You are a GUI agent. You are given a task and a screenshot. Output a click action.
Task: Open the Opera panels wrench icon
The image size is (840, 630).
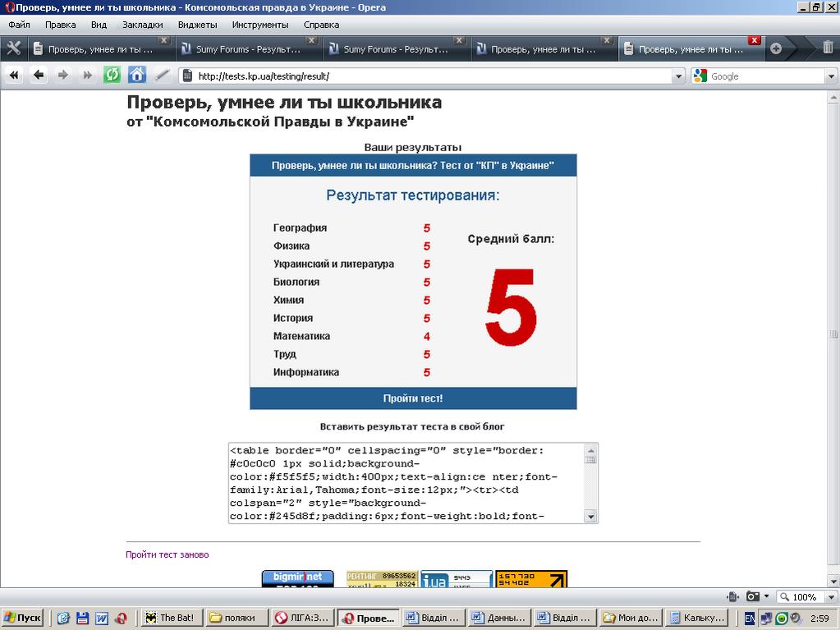point(13,48)
